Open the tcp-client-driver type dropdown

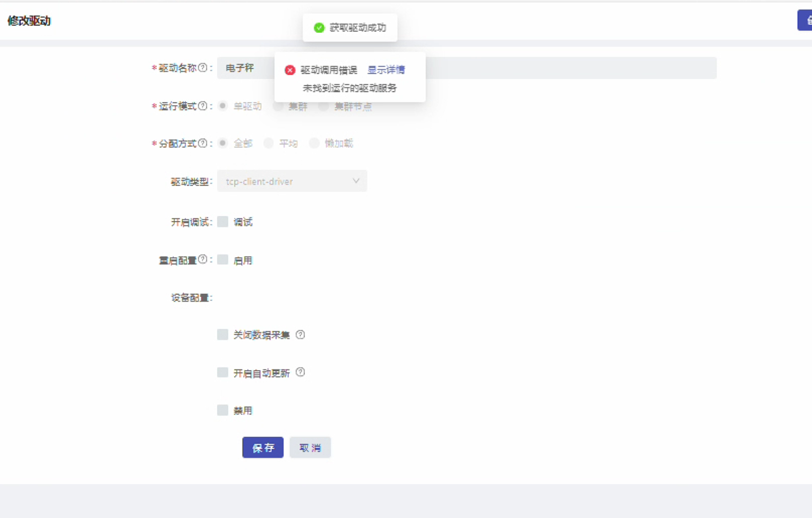[292, 181]
